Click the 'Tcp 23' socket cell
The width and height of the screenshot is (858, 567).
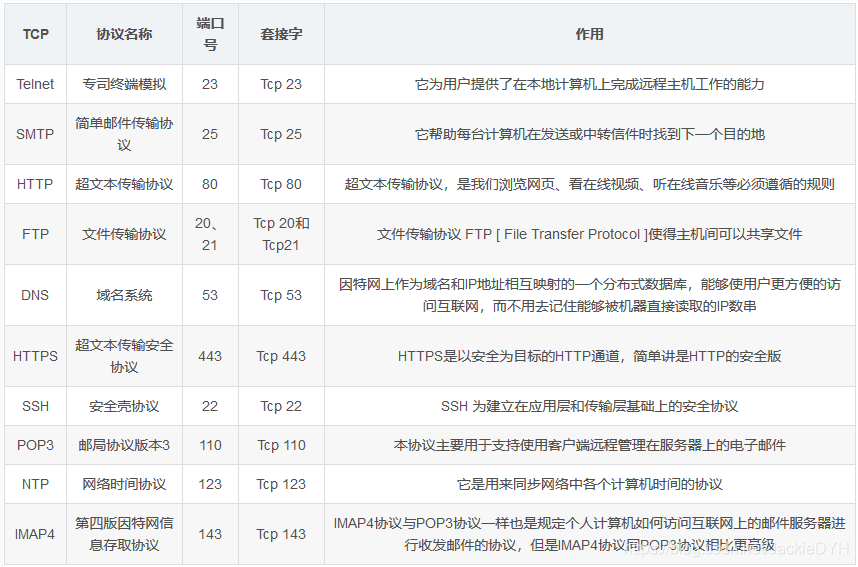281,84
